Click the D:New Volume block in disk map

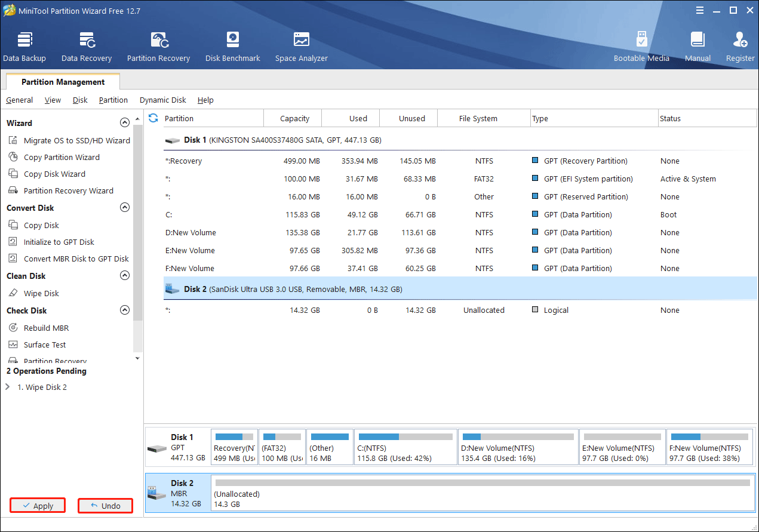coord(517,447)
